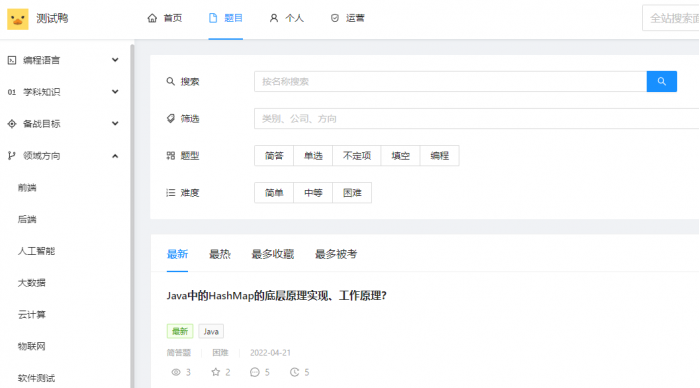Collapse the 领域方向 sidebar menu
Viewport: 700px width, 388px height.
[x=63, y=155]
